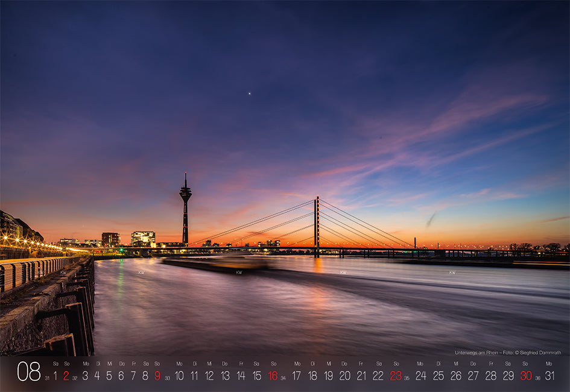Select the red Sunday date 23

click(x=396, y=376)
